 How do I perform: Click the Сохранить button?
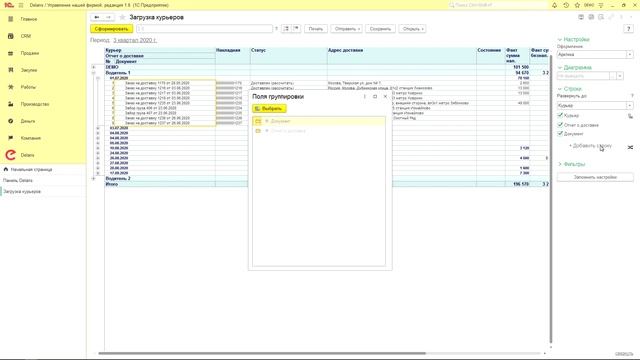[x=380, y=29]
